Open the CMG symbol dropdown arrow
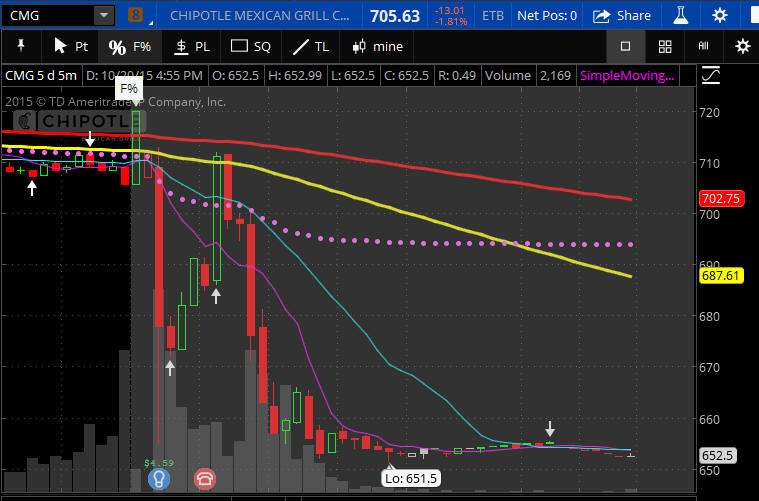This screenshot has height=501, width=759. coord(104,15)
